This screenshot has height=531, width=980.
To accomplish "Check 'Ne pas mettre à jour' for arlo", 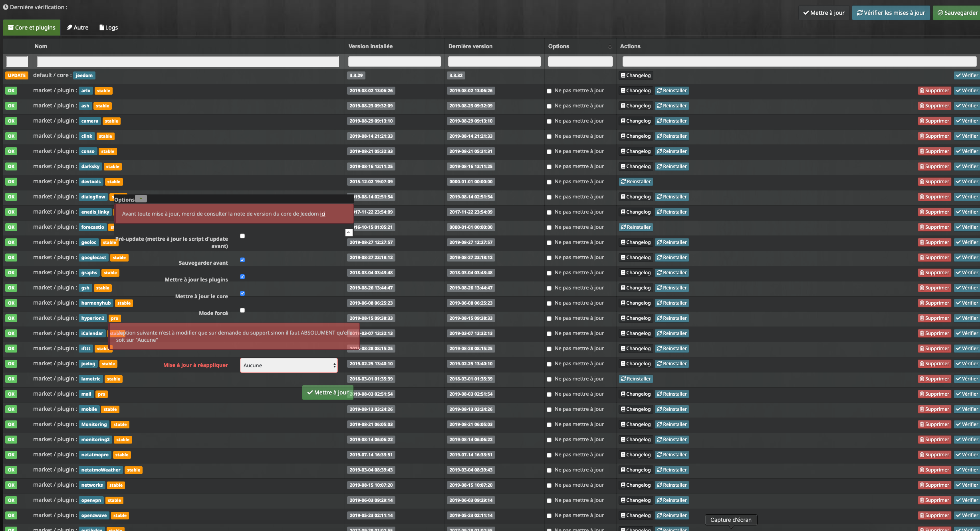I will pos(549,91).
